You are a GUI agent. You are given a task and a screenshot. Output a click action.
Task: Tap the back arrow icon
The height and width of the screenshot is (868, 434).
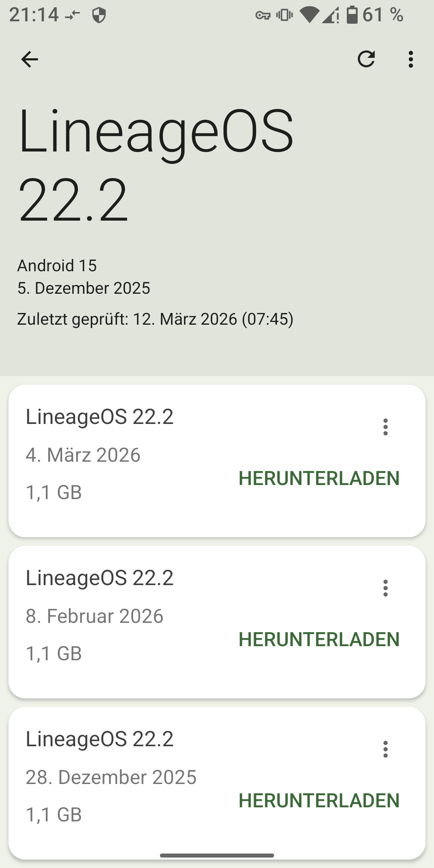pyautogui.click(x=29, y=59)
